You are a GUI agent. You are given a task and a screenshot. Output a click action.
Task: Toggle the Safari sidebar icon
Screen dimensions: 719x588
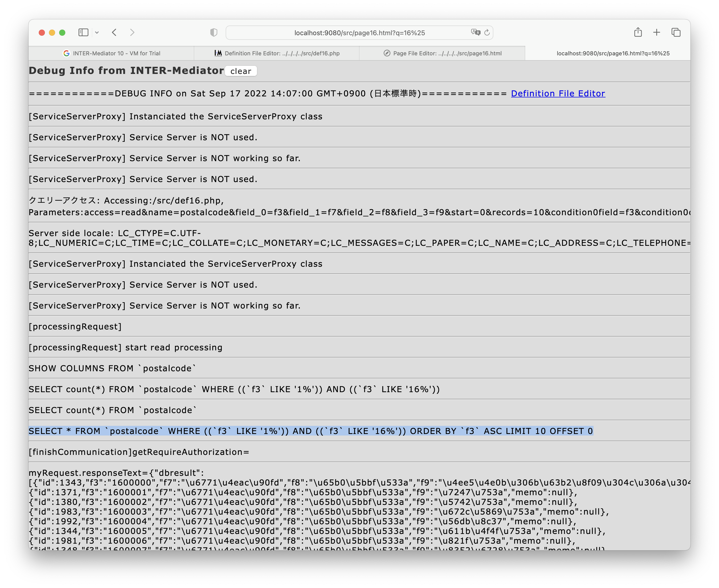pyautogui.click(x=83, y=33)
